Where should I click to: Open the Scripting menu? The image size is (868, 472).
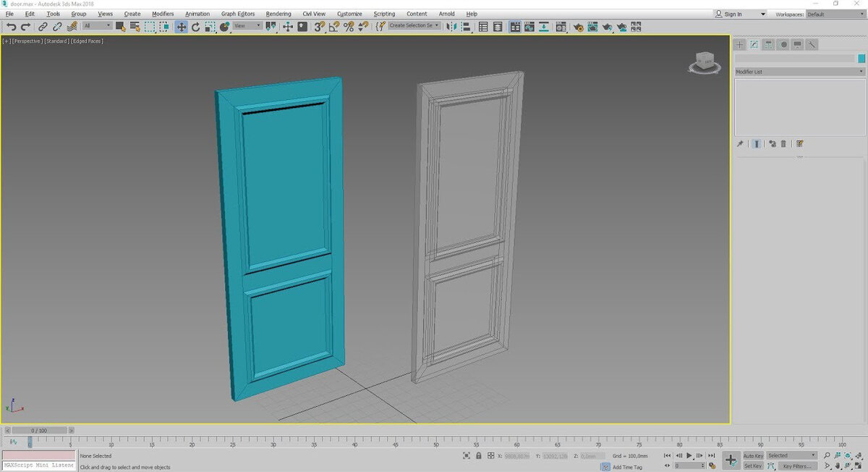[x=384, y=14]
